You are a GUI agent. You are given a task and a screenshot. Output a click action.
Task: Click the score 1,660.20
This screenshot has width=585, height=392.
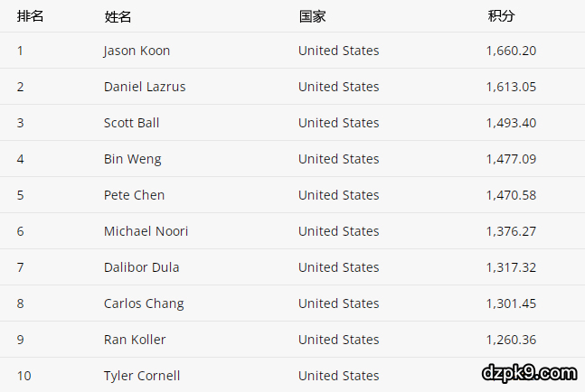pos(511,51)
